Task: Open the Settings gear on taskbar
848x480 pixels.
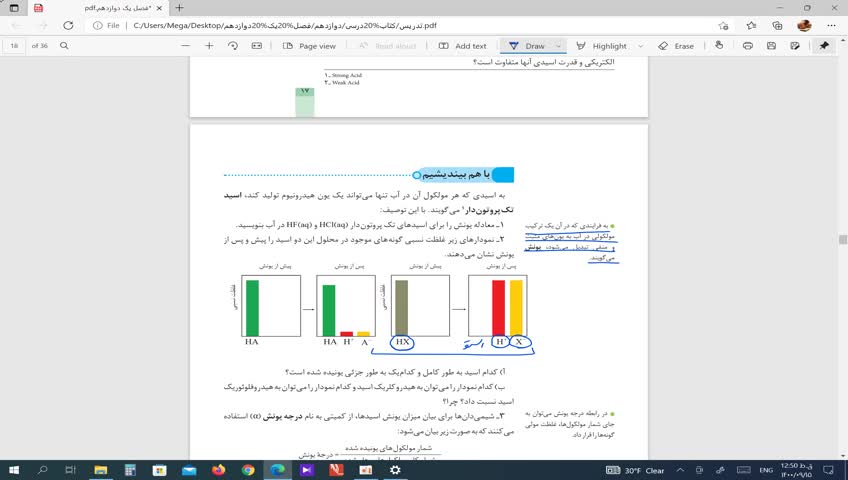Action: pos(395,470)
